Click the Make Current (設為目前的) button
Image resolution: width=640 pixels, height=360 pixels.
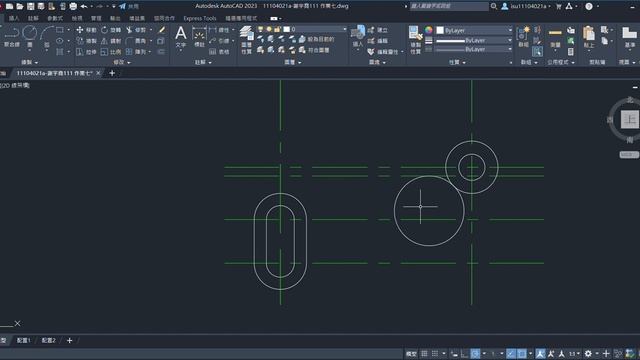click(317, 39)
